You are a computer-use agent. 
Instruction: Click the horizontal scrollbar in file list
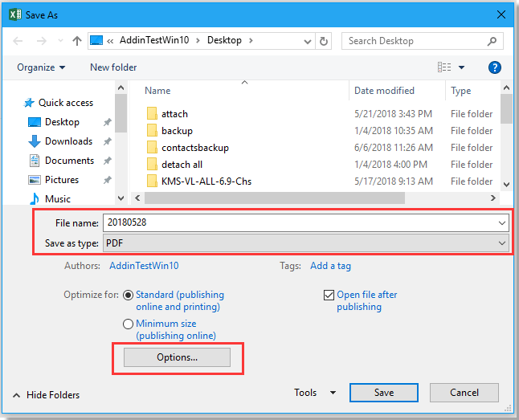click(313, 198)
